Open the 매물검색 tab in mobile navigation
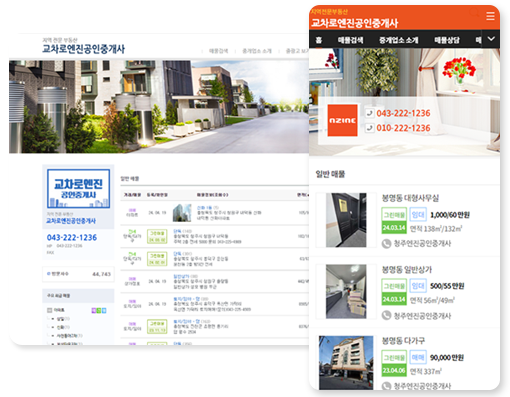510x397 pixels. pyautogui.click(x=350, y=40)
